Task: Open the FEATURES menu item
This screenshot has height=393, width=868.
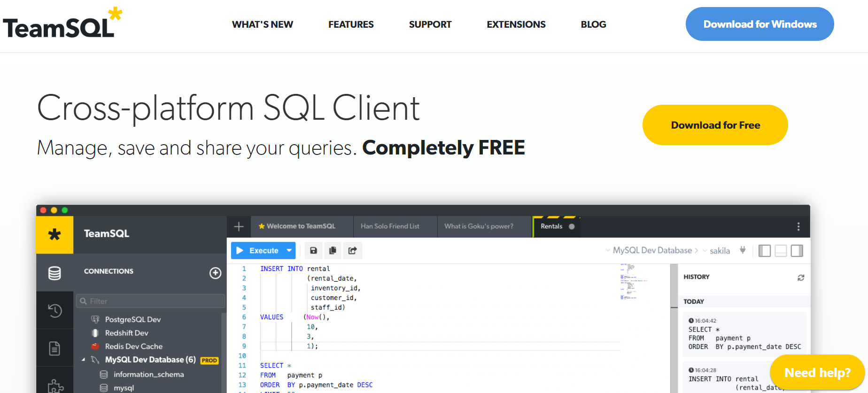Action: pyautogui.click(x=351, y=24)
